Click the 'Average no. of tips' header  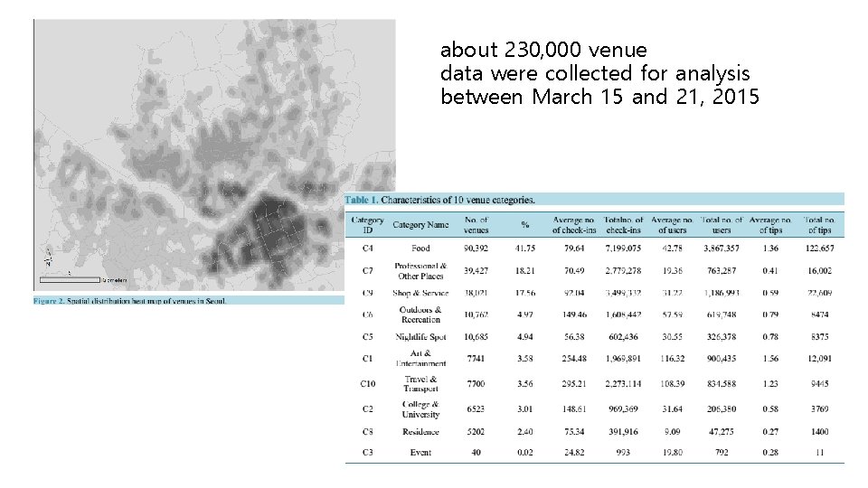[x=770, y=225]
